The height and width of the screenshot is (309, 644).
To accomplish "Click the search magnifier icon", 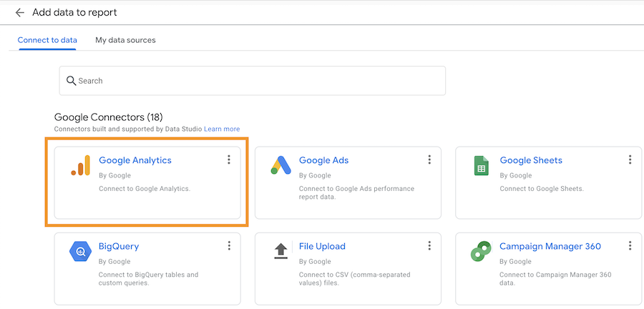I will click(71, 81).
